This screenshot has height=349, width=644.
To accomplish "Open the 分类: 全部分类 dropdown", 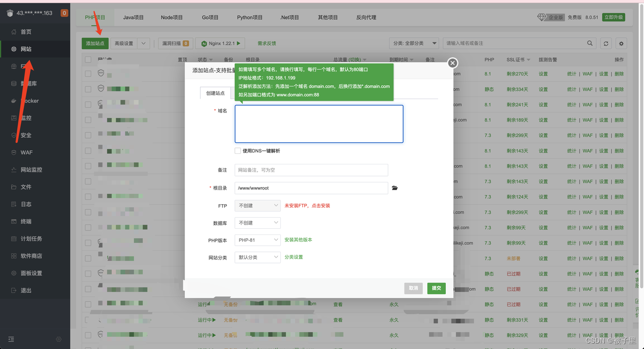I will pos(414,43).
